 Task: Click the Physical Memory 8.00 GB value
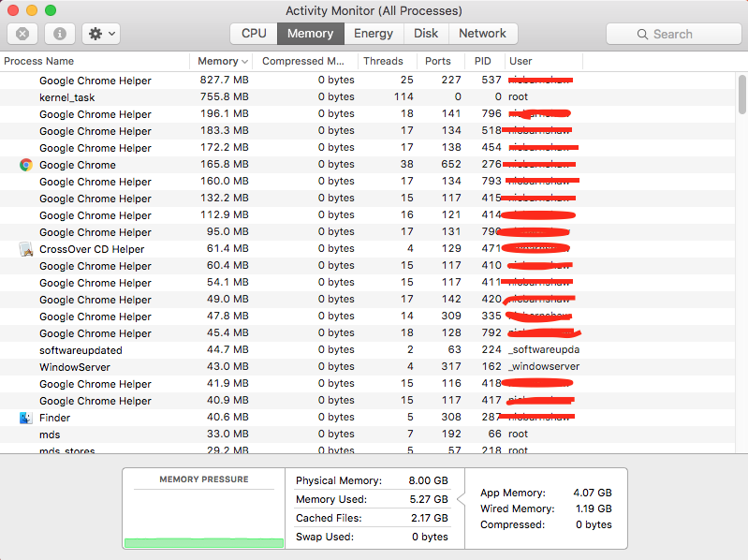[x=428, y=480]
